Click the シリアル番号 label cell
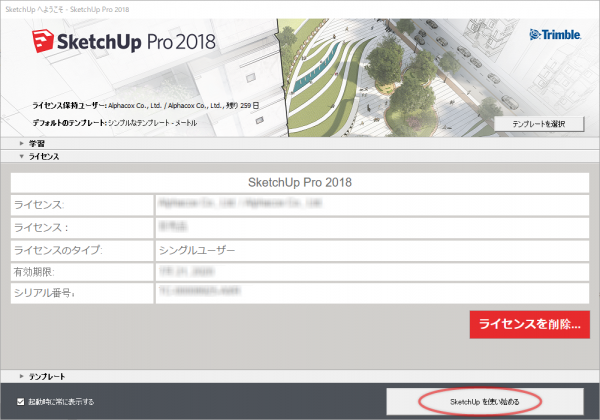600x420 pixels. click(82, 293)
